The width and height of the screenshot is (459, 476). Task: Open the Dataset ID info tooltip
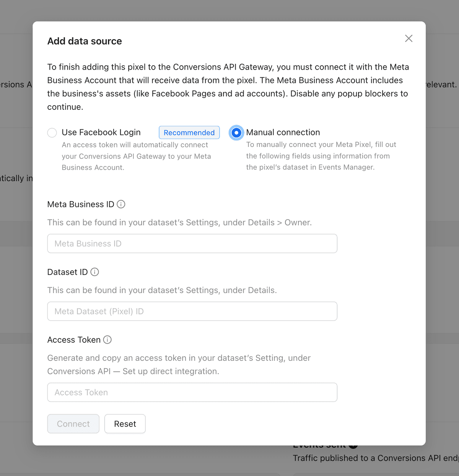pos(95,272)
